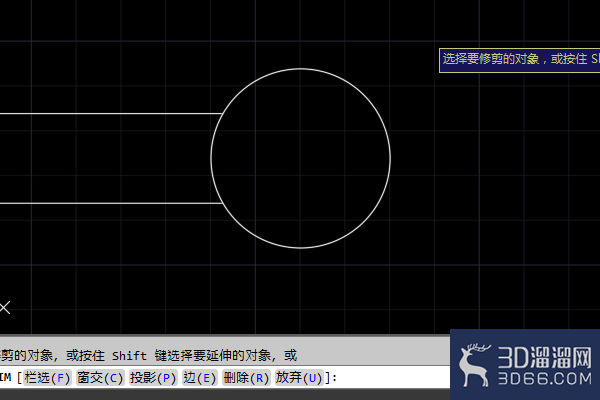The image size is (600, 400).
Task: Select the lower horizontal line
Action: pos(111,203)
